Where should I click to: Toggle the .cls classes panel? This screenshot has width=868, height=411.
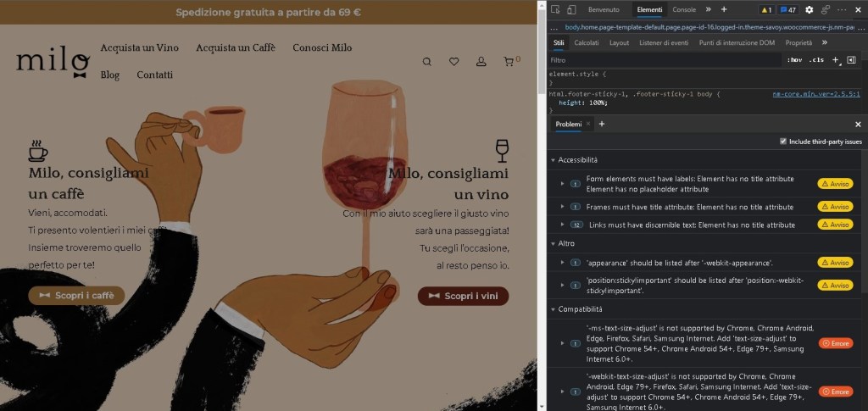815,60
